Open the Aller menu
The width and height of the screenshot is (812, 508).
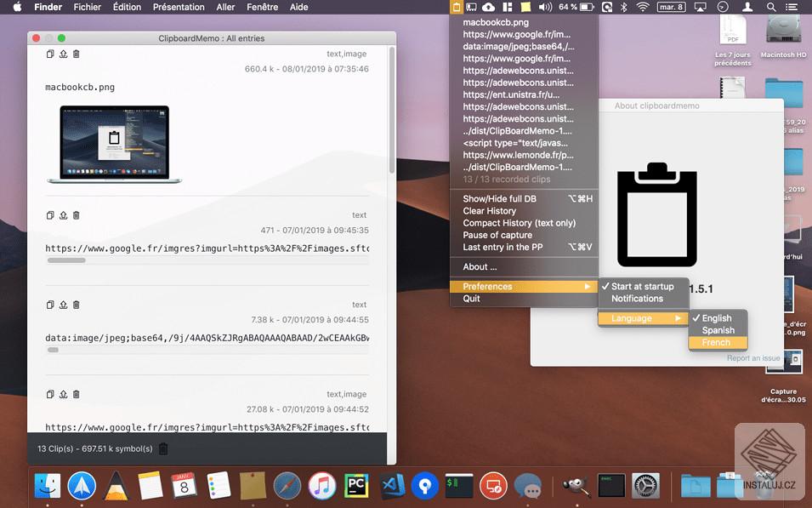pos(225,7)
